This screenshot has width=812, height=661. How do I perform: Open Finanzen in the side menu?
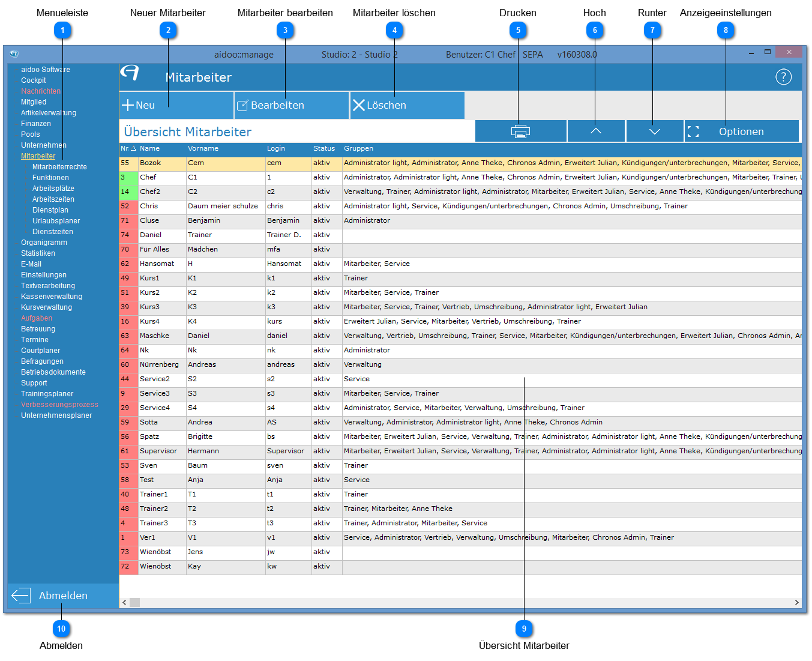click(36, 124)
